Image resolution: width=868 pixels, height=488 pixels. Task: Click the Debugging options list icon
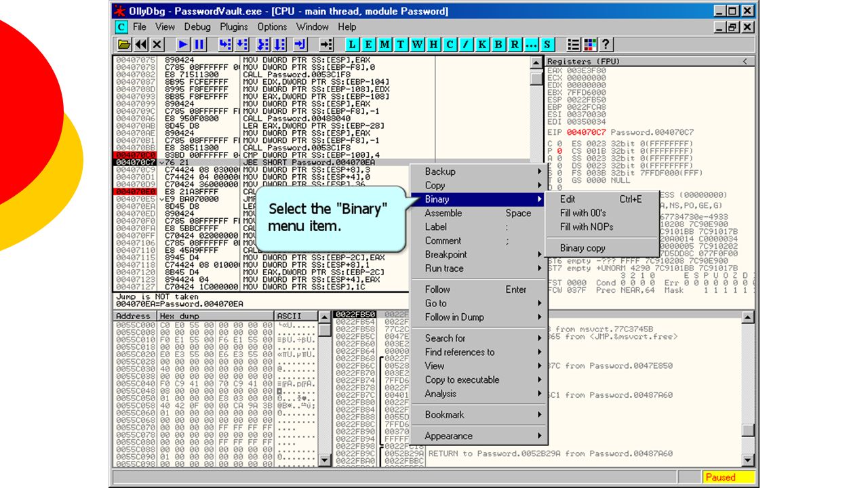pyautogui.click(x=574, y=45)
